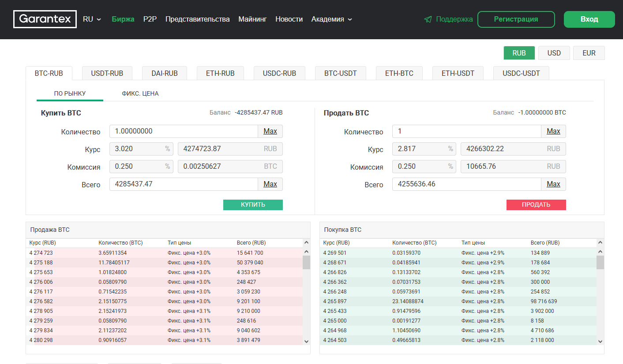The width and height of the screenshot is (623, 364).
Task: Click scroll-up arrow in Покупка BTC table
Action: [x=600, y=243]
